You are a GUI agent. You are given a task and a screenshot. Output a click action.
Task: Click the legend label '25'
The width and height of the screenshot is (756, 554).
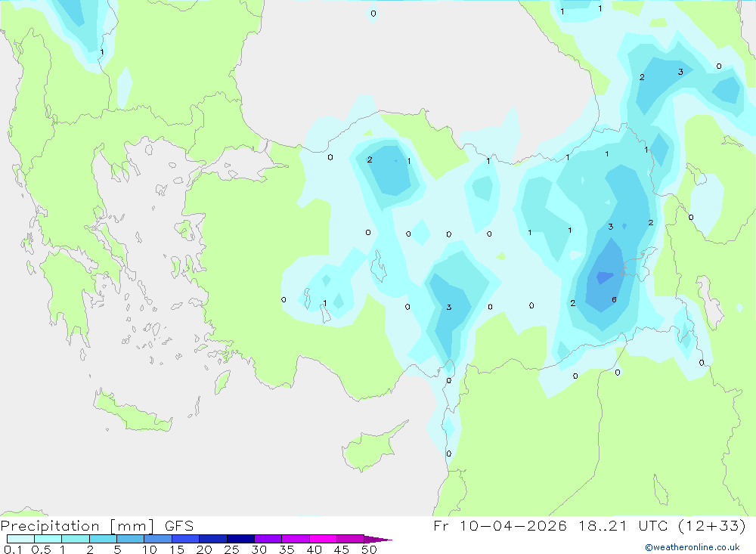231,549
